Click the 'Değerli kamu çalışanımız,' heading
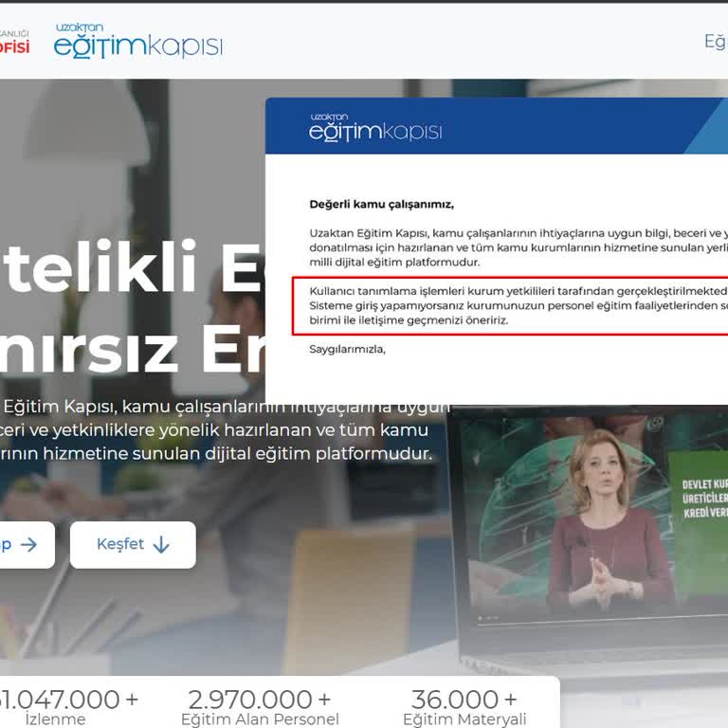The height and width of the screenshot is (728, 728). pos(382,205)
